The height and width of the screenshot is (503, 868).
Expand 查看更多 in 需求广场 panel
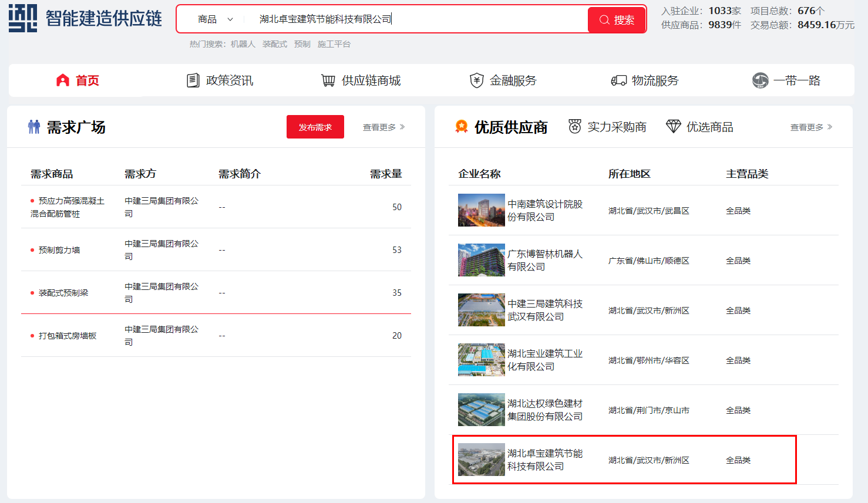[x=383, y=127]
